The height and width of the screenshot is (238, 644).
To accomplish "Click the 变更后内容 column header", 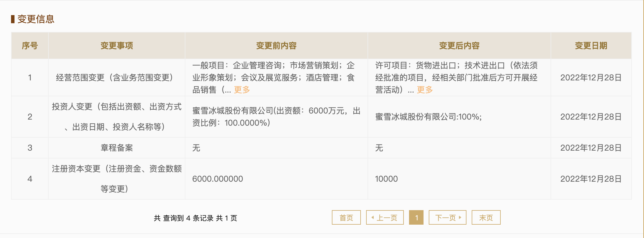I will [x=459, y=46].
